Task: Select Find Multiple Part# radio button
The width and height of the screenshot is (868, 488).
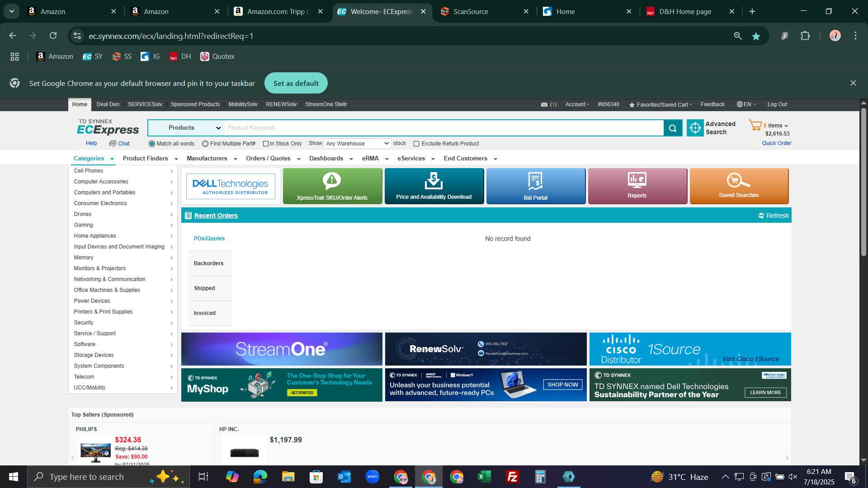Action: pos(205,144)
